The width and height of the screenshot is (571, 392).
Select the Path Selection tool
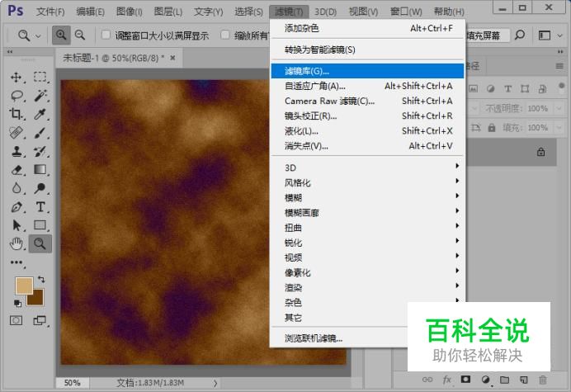(16, 225)
